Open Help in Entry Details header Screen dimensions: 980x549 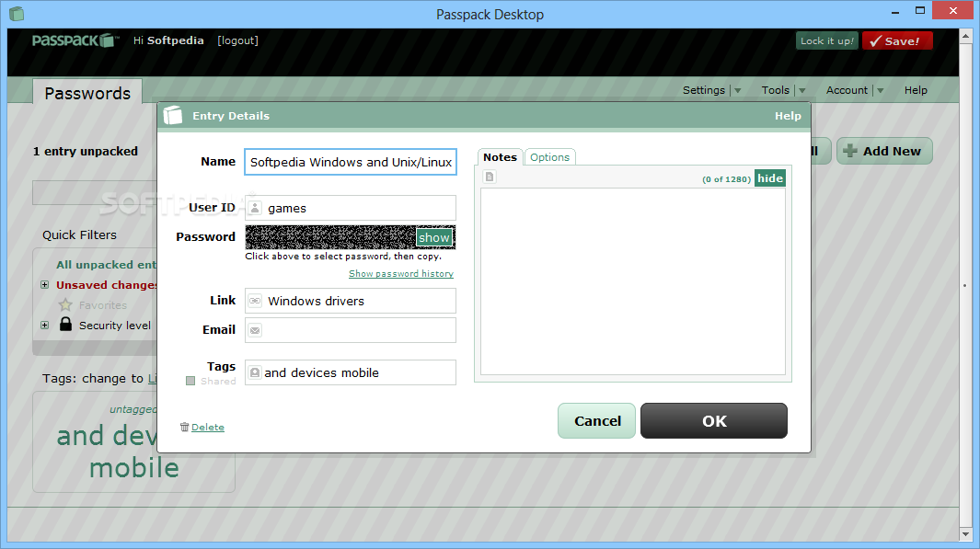point(788,116)
